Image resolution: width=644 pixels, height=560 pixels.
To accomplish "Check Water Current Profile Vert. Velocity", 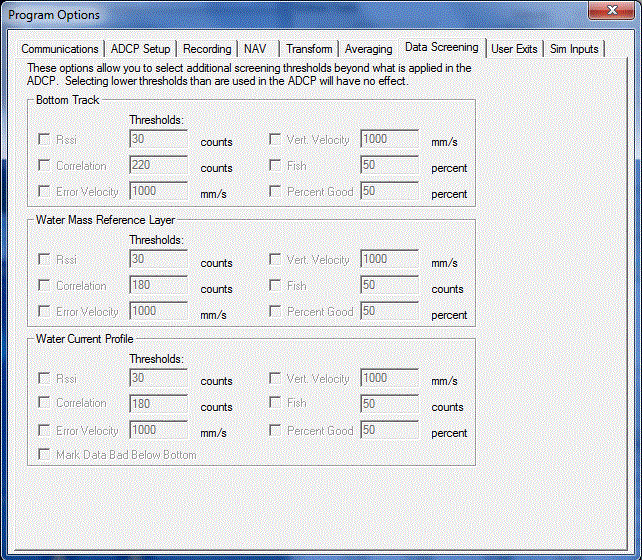I will pos(276,379).
